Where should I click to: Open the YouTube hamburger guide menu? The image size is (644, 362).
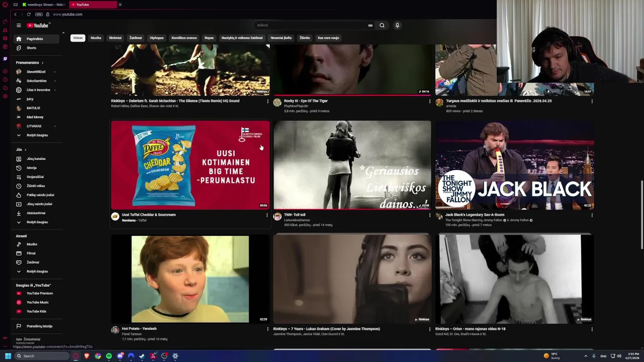coord(19,25)
